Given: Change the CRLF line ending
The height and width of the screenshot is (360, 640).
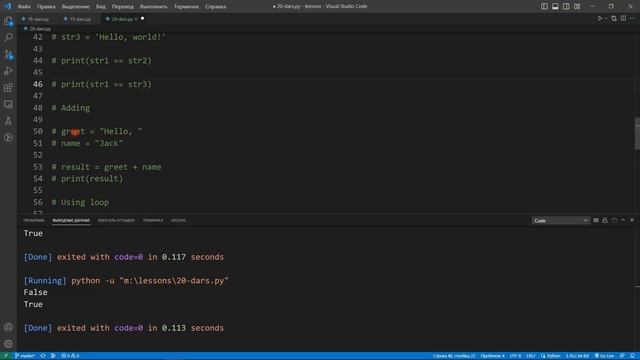Looking at the screenshot, I should pos(531,356).
